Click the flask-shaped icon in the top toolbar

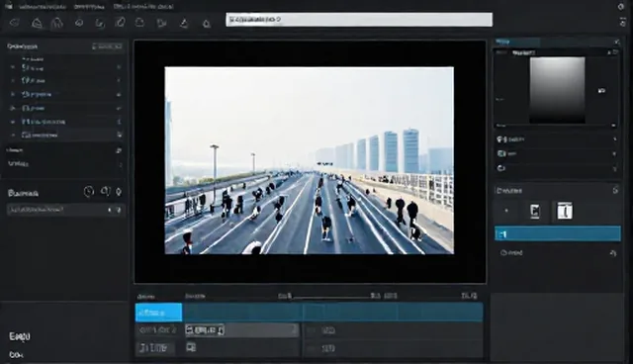(184, 23)
